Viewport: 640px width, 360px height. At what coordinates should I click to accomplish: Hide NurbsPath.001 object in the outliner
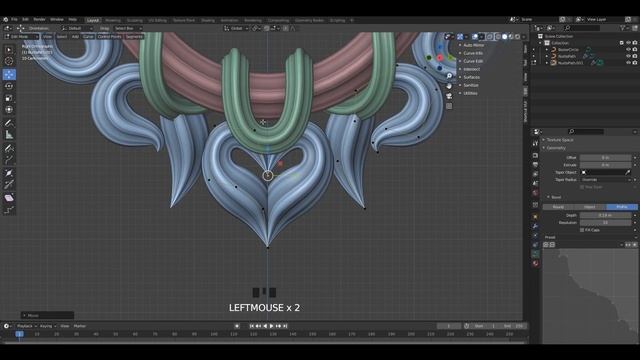(x=628, y=63)
